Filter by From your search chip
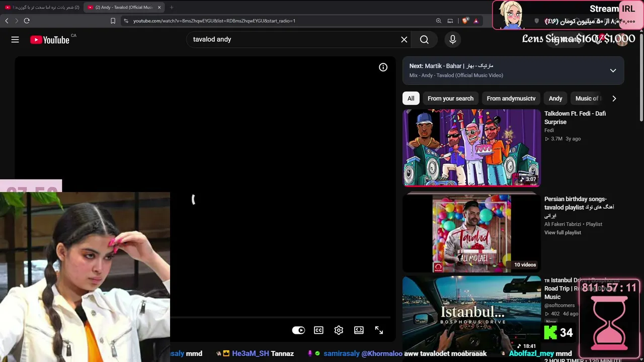The image size is (644, 362). pyautogui.click(x=450, y=99)
